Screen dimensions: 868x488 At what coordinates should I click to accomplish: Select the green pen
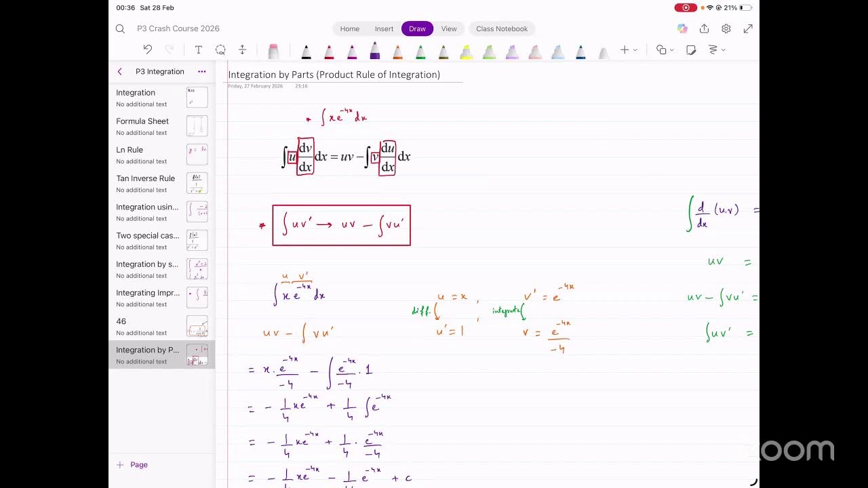(420, 52)
